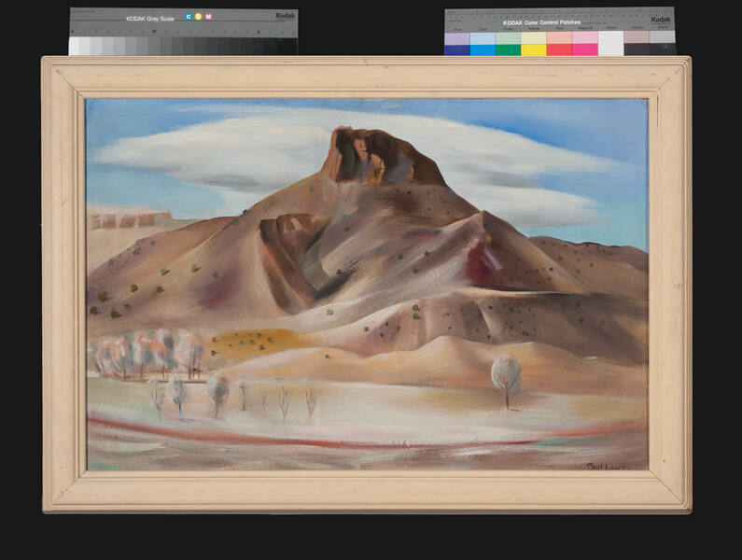Select the dark blue color patch
The width and height of the screenshot is (742, 560).
(457, 50)
